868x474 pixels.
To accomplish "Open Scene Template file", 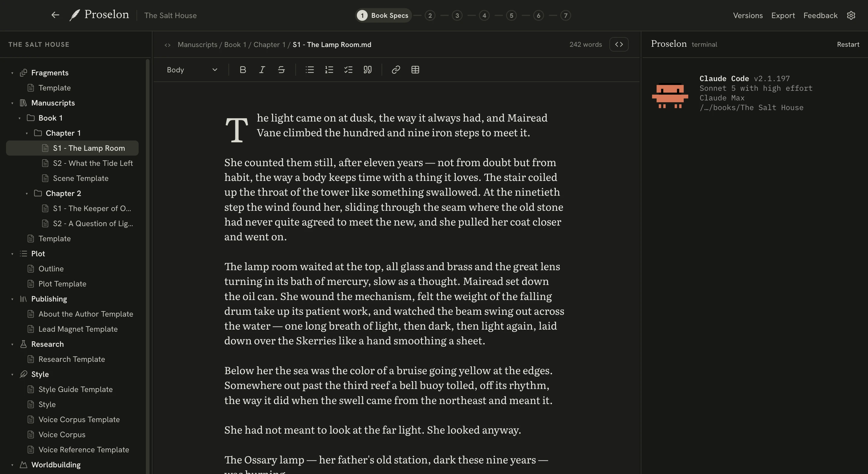I will [72, 178].
